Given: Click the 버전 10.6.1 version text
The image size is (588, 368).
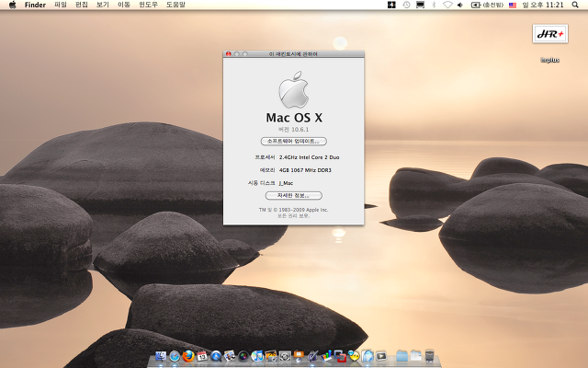Looking at the screenshot, I should (294, 130).
